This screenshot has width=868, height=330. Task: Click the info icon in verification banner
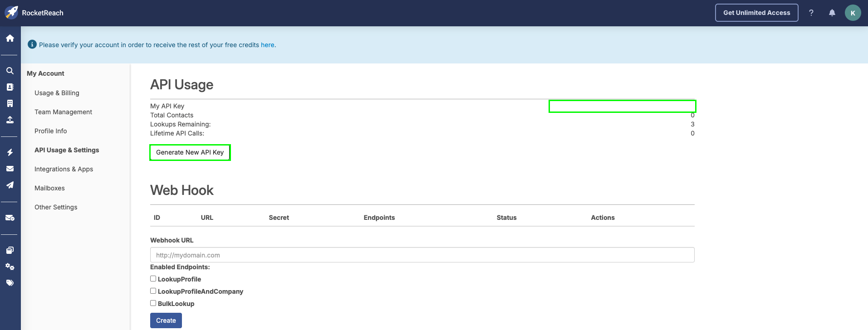(x=32, y=44)
